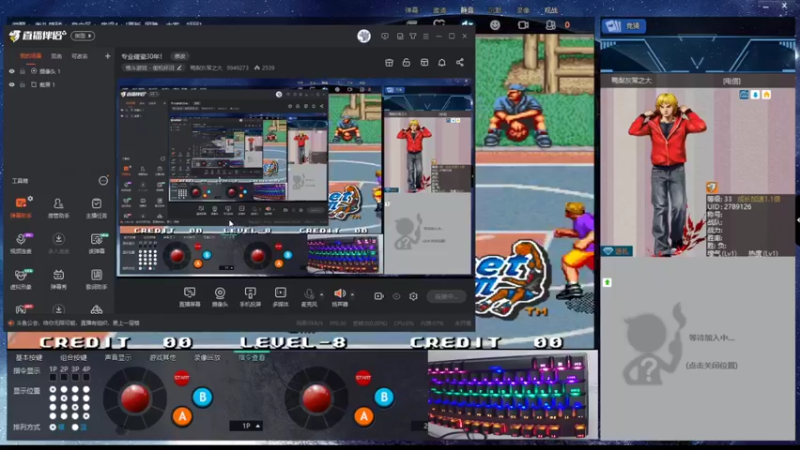Click the record icon beside the speaker controls
The height and width of the screenshot is (450, 800).
379,296
